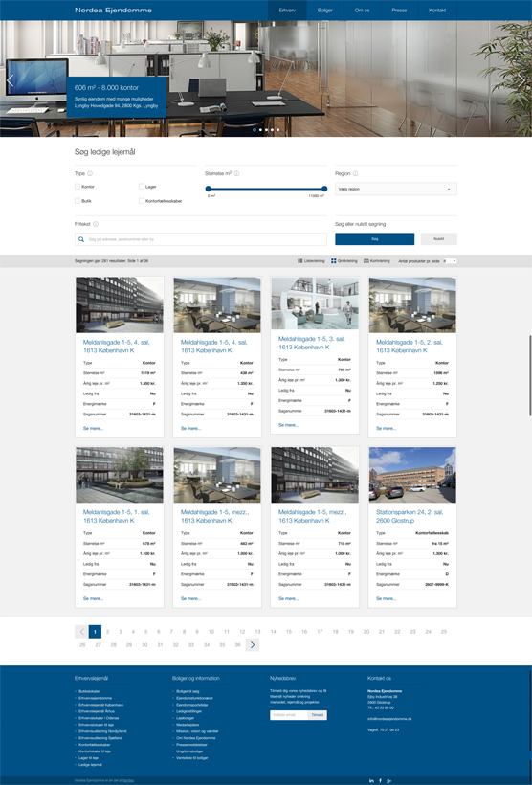
Task: Check the Kontor type checkbox
Action: pyautogui.click(x=78, y=187)
